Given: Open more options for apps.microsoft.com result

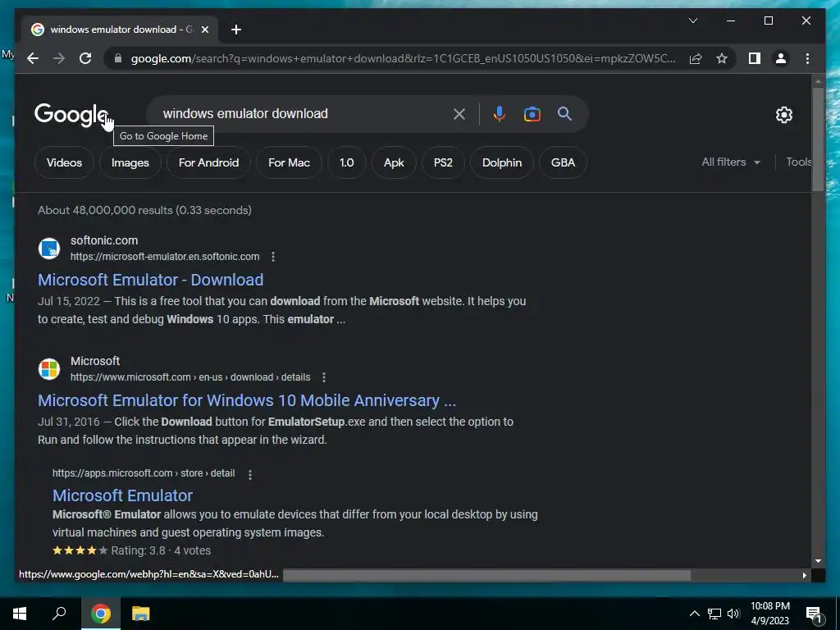Looking at the screenshot, I should click(250, 474).
